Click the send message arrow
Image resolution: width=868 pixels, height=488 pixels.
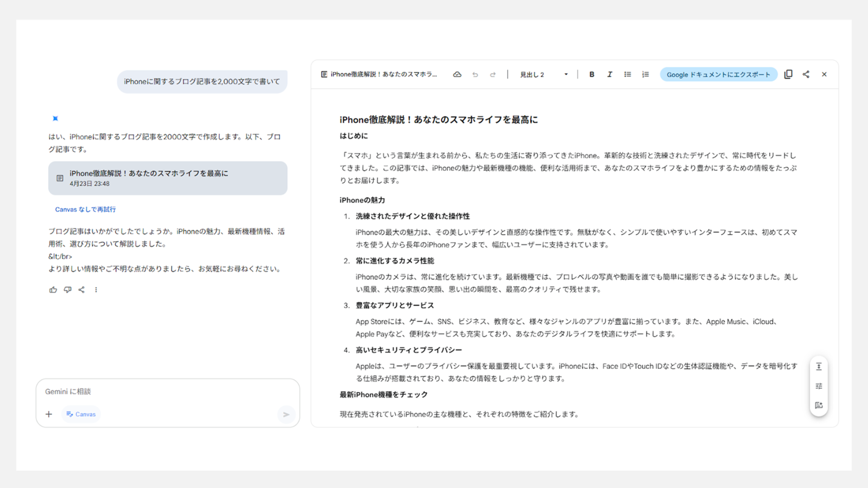[x=286, y=414]
